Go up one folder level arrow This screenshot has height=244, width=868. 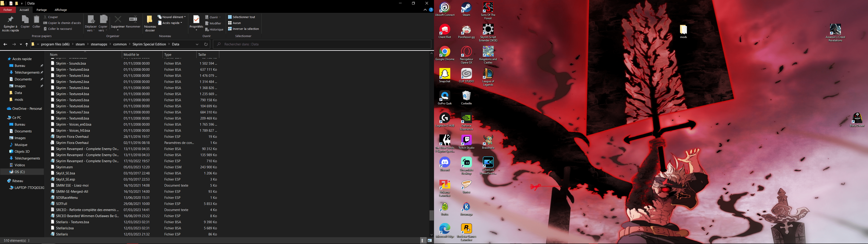coord(27,44)
